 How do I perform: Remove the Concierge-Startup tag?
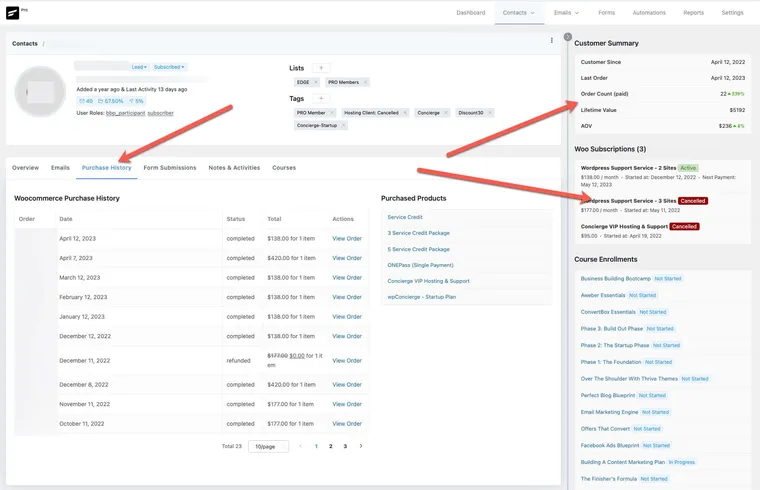click(x=343, y=126)
